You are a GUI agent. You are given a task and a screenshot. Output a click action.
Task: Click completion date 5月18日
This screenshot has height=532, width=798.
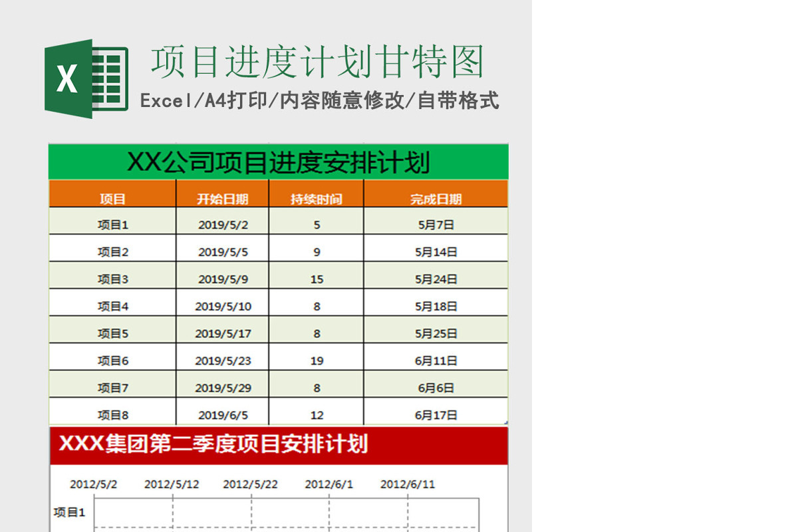[436, 307]
